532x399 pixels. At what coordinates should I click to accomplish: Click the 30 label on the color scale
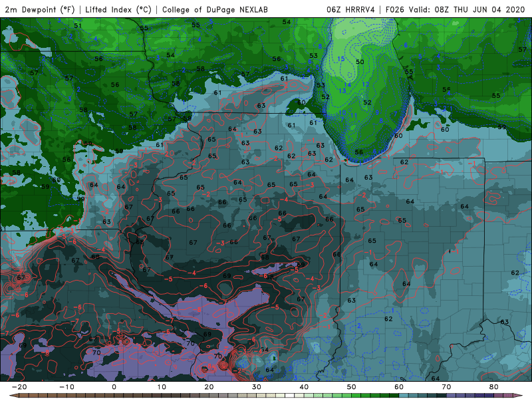[x=257, y=387]
